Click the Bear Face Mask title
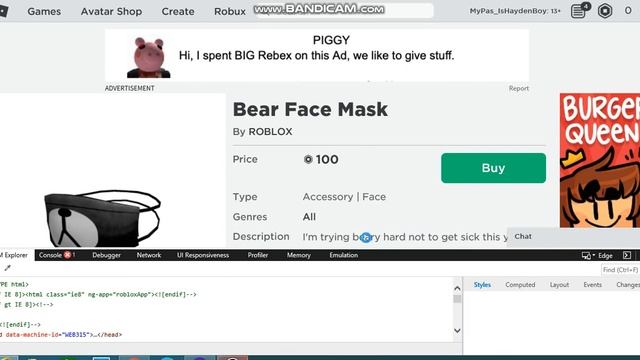Image resolution: width=640 pixels, height=360 pixels. (310, 109)
